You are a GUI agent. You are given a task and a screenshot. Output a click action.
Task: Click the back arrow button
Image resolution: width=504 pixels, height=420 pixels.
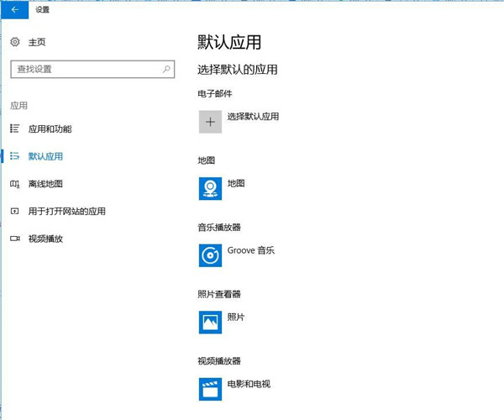coord(15,9)
